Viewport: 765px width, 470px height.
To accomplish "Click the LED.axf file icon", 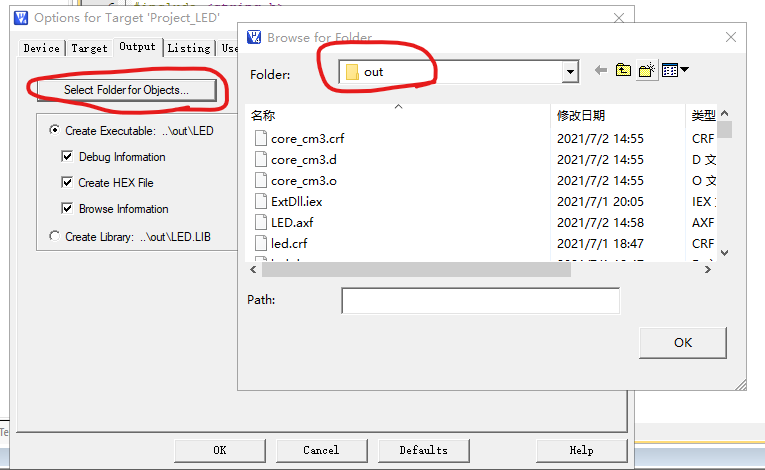I will (261, 223).
